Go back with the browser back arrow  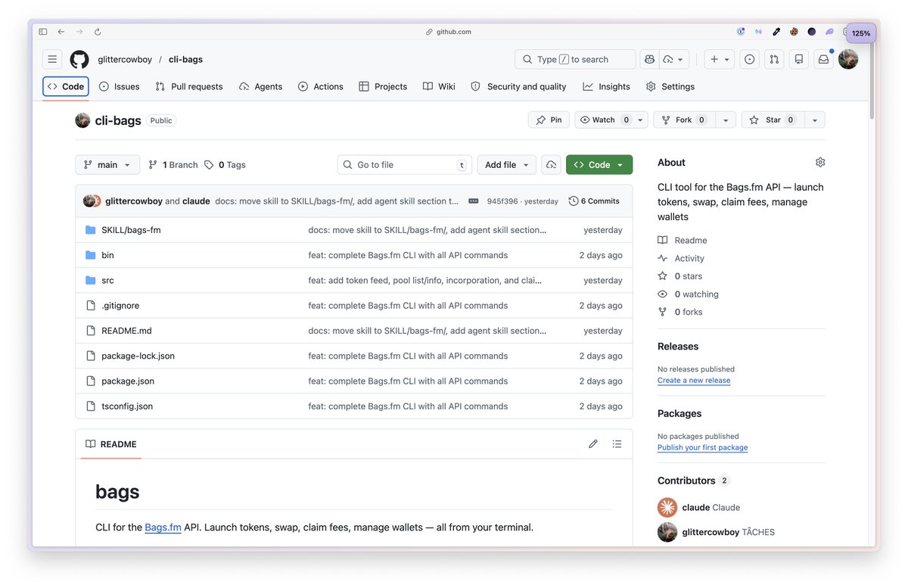(61, 32)
